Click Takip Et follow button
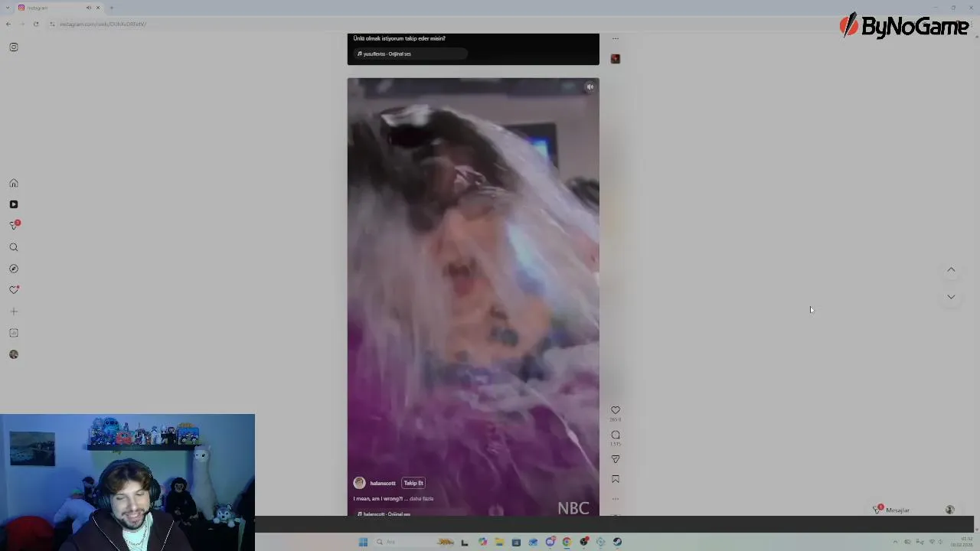980x551 pixels. 413,483
